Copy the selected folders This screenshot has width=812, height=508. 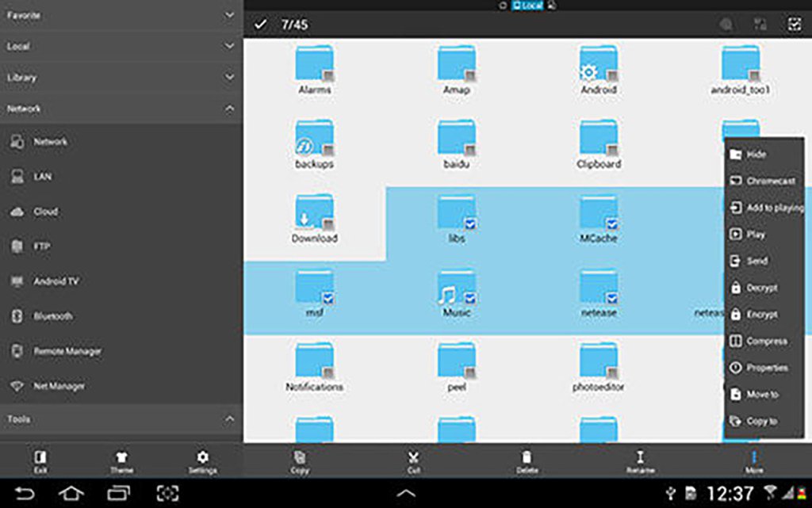point(300,461)
